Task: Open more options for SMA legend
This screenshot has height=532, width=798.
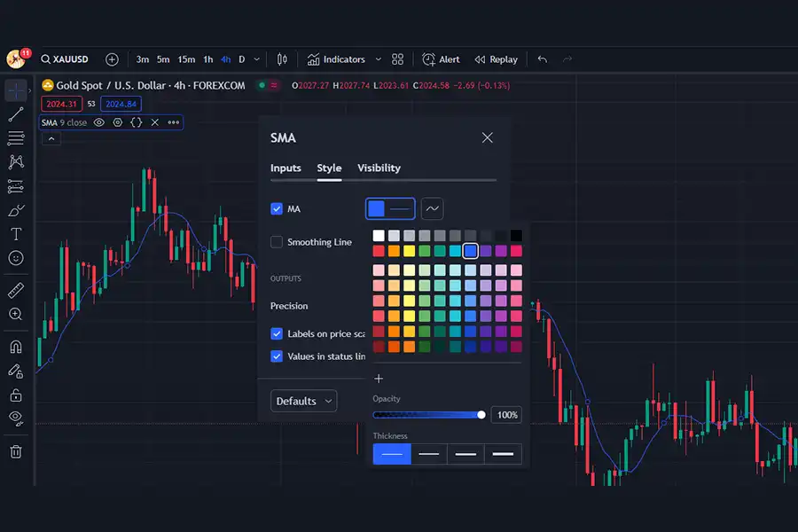Action: pyautogui.click(x=174, y=122)
